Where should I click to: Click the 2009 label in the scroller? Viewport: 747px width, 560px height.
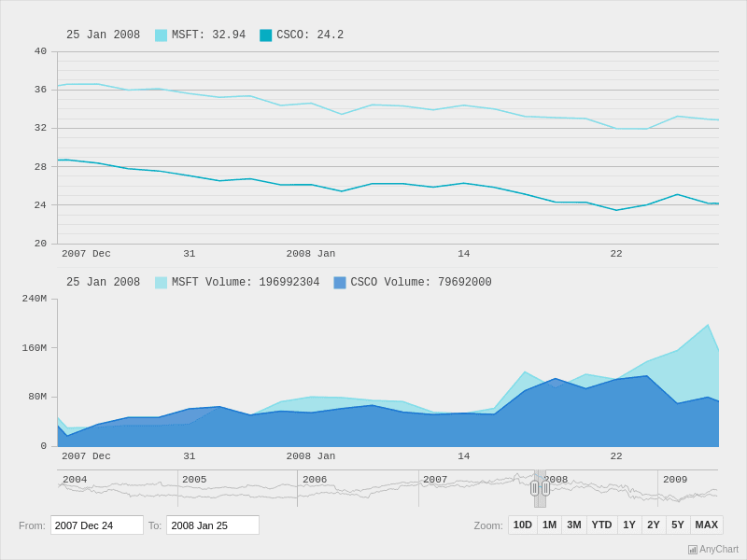(x=675, y=480)
